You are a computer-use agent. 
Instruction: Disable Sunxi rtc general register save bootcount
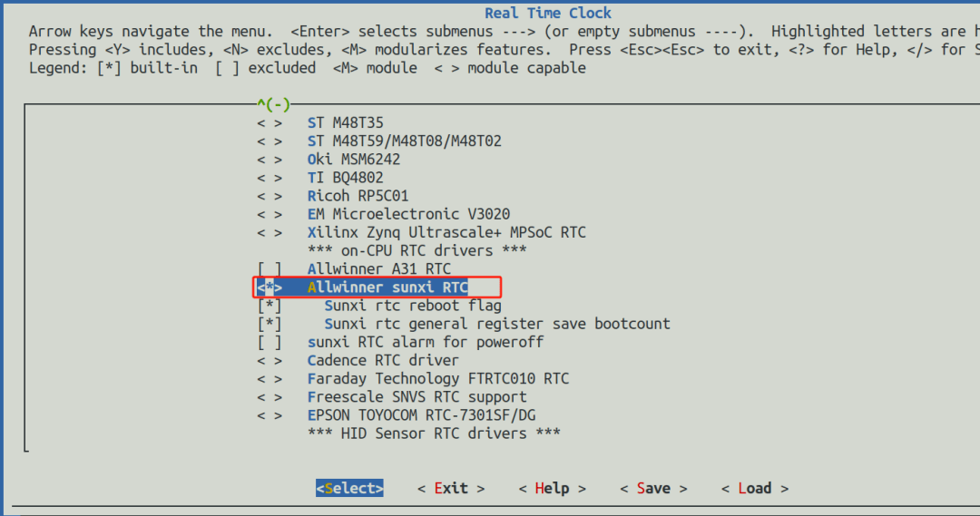[x=269, y=324]
